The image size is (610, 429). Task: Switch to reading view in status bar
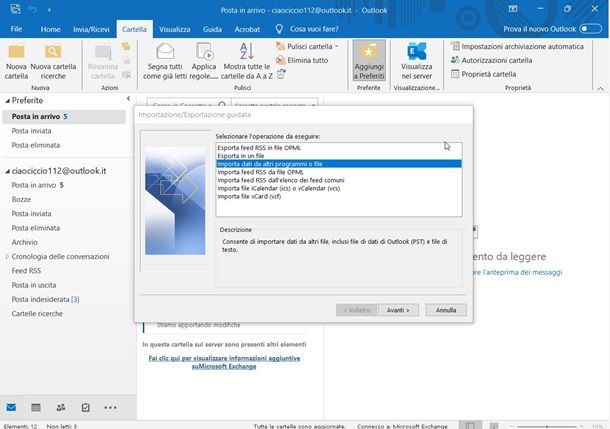(x=494, y=425)
